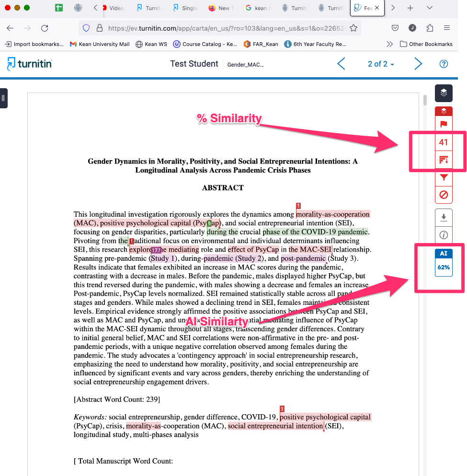
Task: Click the site security padlock icon
Action: [100, 28]
